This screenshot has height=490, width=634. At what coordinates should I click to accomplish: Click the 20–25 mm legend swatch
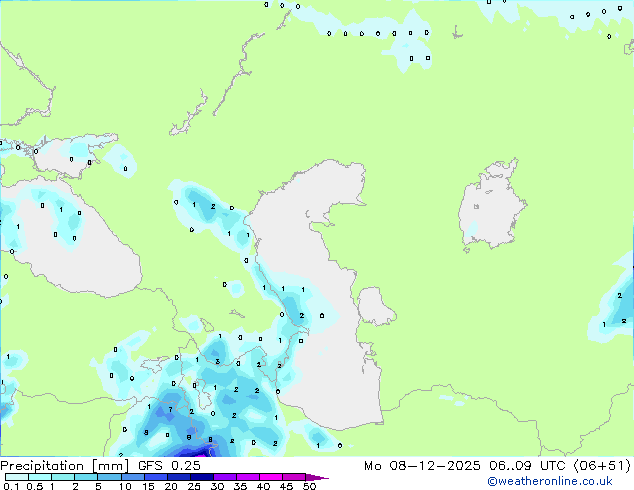tap(178, 477)
